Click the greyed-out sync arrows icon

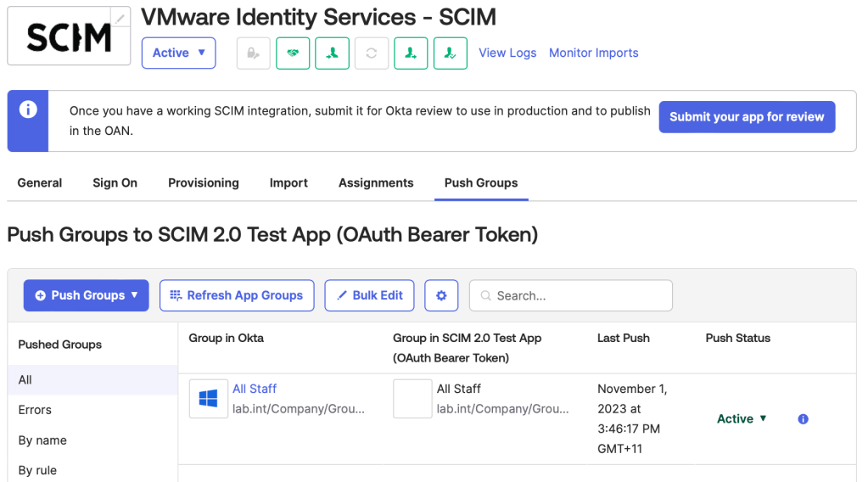(371, 53)
